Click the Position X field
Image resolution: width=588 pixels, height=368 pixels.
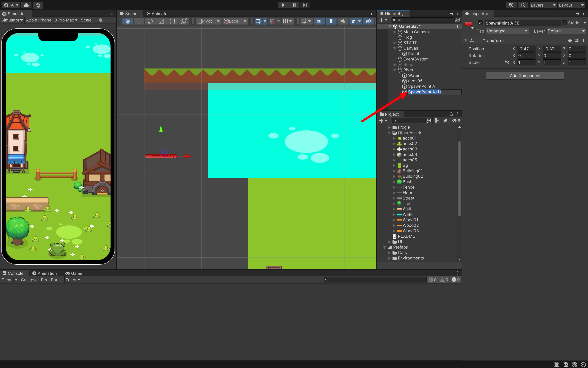click(x=526, y=49)
